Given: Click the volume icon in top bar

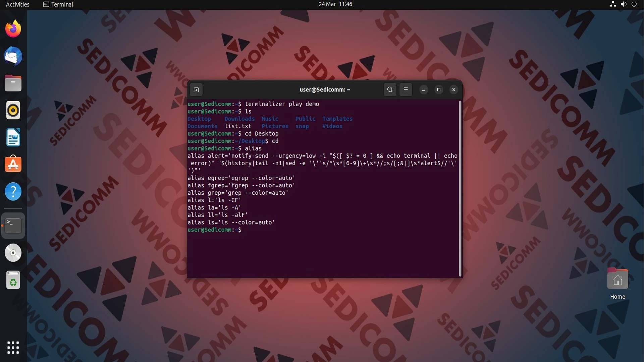Looking at the screenshot, I should point(624,4).
